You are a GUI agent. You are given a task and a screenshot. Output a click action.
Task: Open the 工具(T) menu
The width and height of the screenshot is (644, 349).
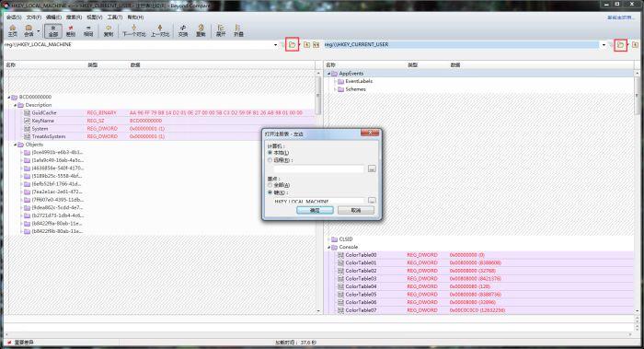115,17
